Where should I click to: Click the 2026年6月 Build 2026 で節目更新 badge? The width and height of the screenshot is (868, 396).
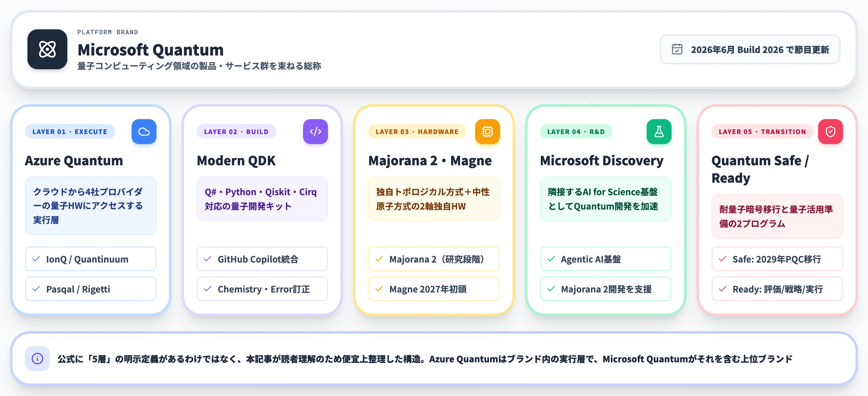pyautogui.click(x=750, y=50)
